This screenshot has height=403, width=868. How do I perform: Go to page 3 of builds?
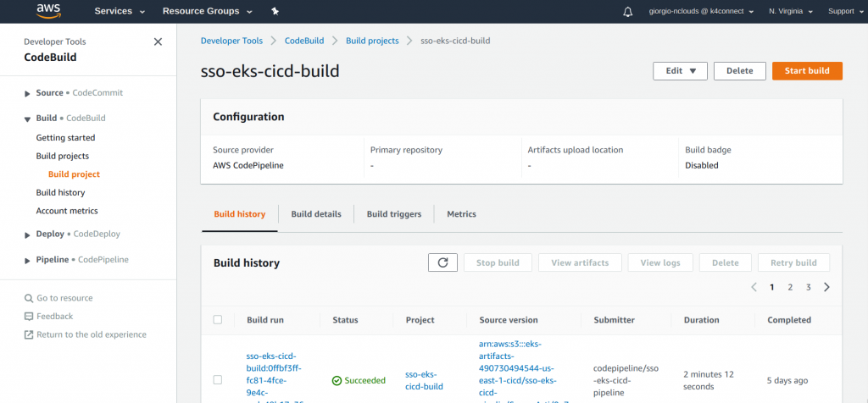pos(808,287)
